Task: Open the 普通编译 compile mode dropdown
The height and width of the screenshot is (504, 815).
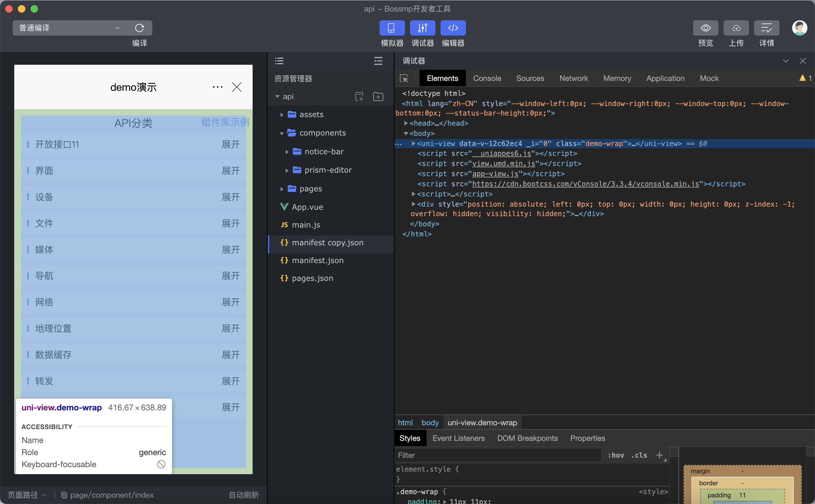Action: [x=69, y=28]
